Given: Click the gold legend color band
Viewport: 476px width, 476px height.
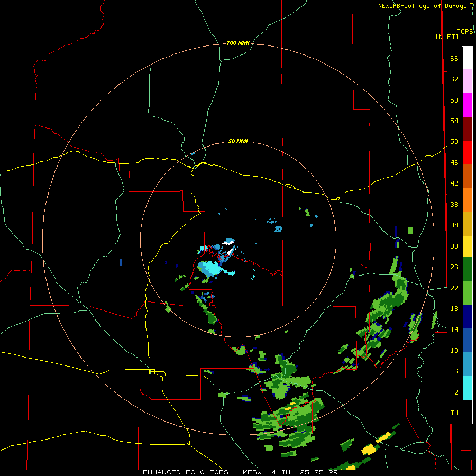Looking at the screenshot, I should click(467, 224).
